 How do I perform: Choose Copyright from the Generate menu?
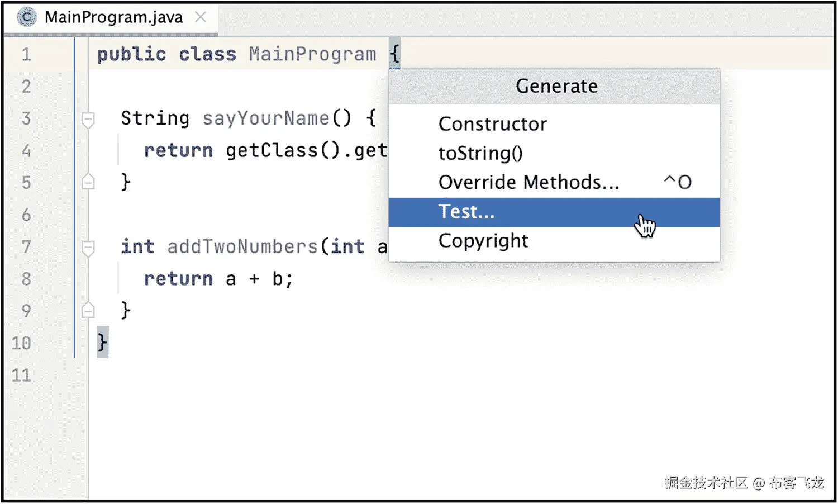483,241
